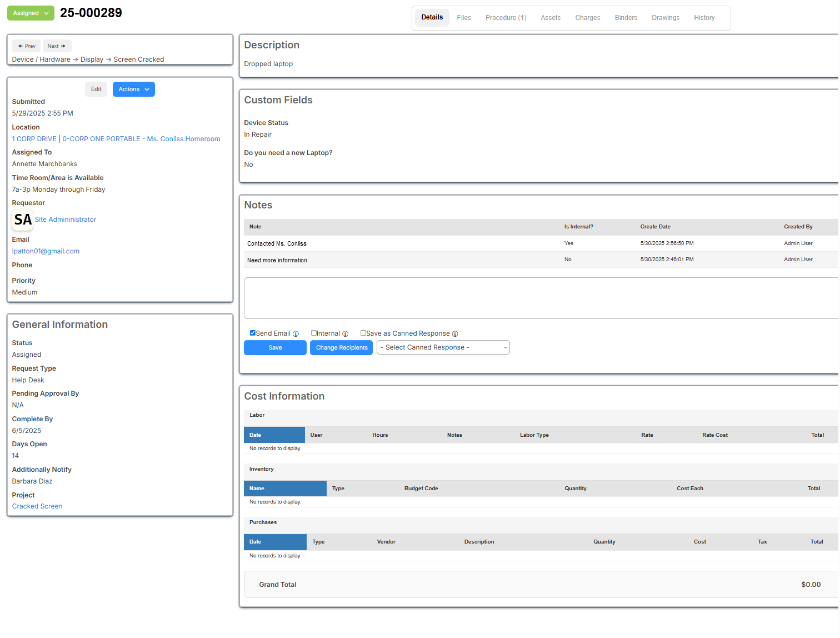The image size is (840, 638).
Task: Click inside the new note text area
Action: click(x=541, y=298)
